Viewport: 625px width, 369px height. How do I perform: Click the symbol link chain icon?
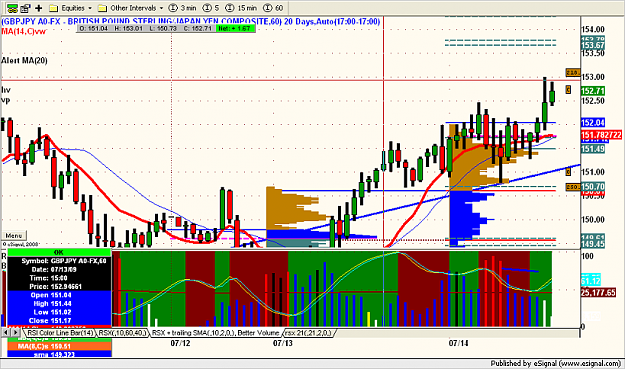(x=12, y=8)
